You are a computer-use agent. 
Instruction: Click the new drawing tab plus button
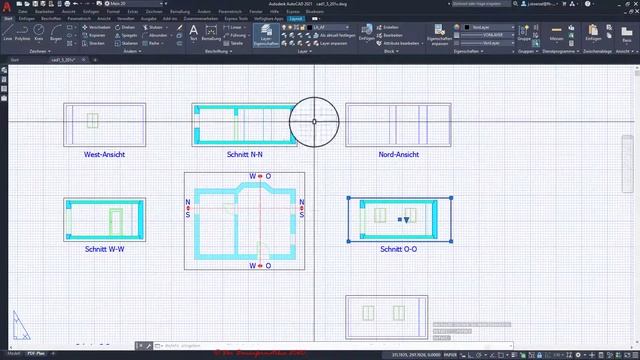click(95, 60)
